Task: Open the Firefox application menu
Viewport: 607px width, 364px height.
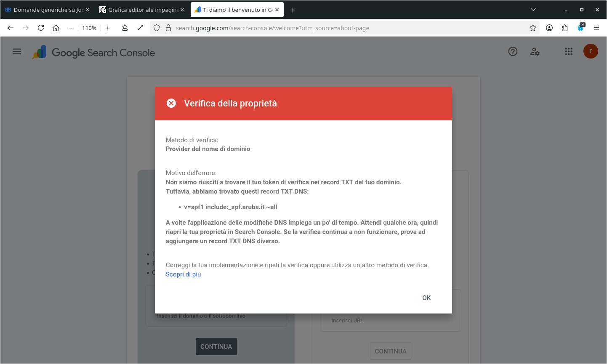Action: point(596,28)
